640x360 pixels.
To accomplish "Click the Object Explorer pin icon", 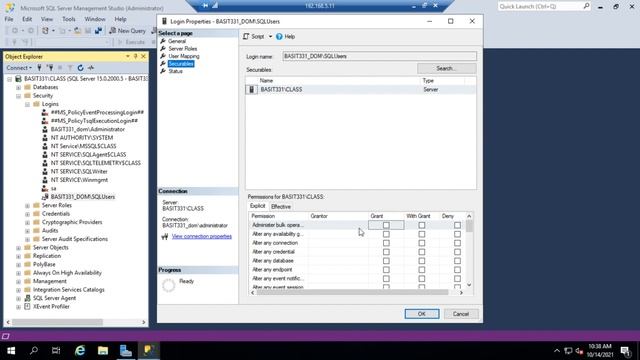I will pos(136,56).
